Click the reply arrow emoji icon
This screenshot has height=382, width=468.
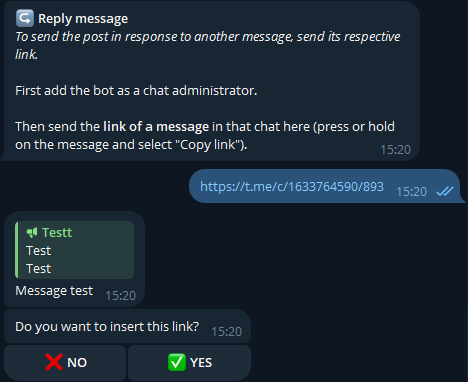click(x=25, y=18)
